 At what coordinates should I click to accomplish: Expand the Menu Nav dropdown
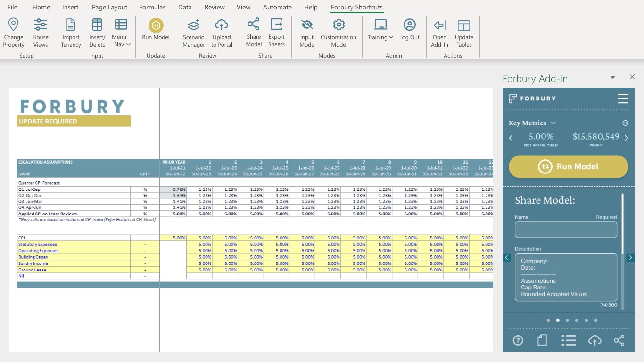pos(121,33)
